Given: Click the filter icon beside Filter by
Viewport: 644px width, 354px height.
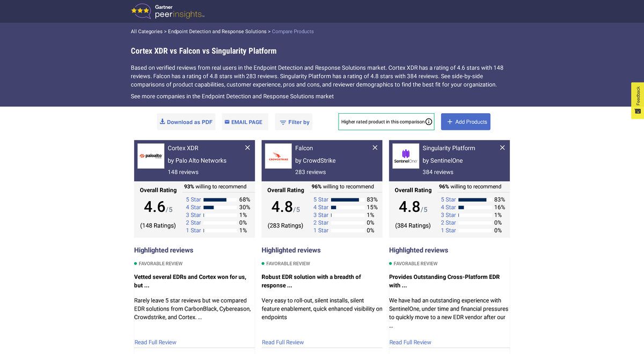Looking at the screenshot, I should [283, 122].
